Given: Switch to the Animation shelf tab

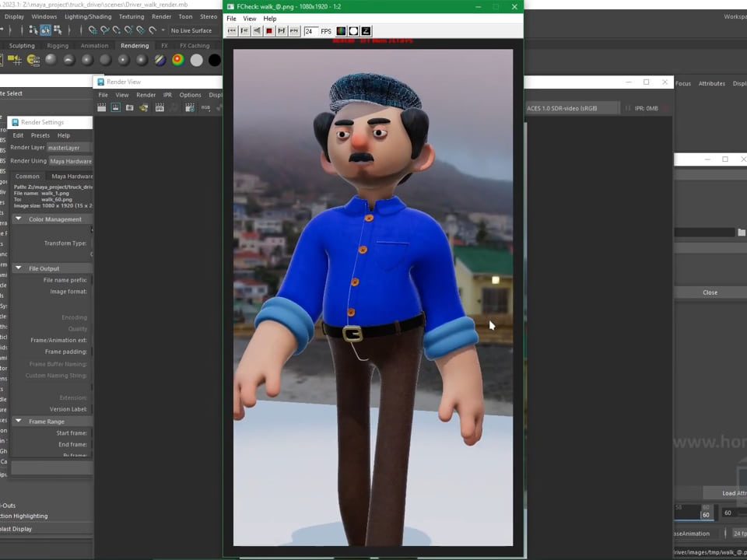Looking at the screenshot, I should coord(94,46).
